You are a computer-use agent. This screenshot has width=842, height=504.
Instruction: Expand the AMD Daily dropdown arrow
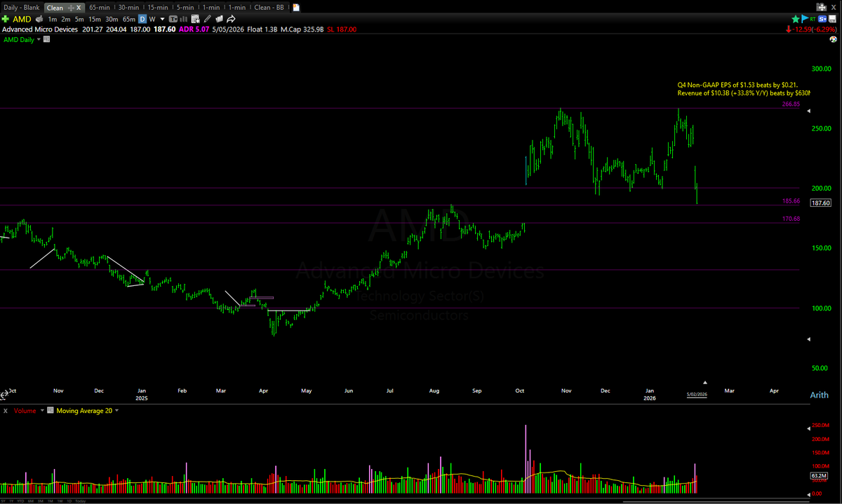click(39, 39)
